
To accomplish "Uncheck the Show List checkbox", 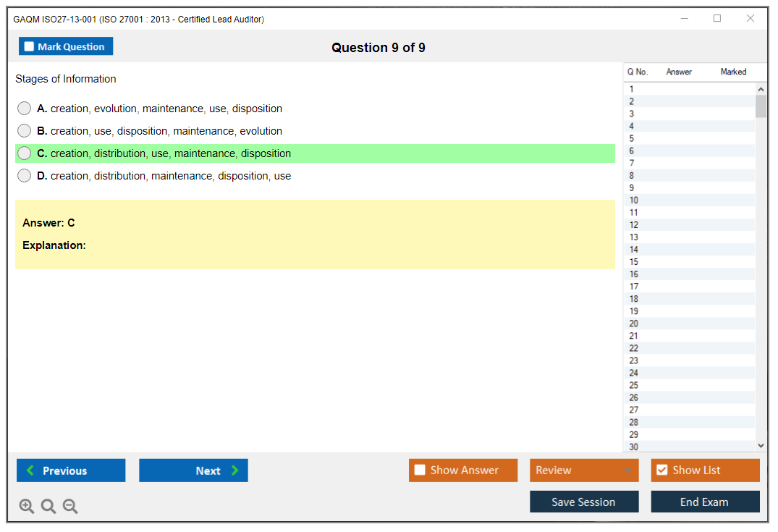I will 661,470.
